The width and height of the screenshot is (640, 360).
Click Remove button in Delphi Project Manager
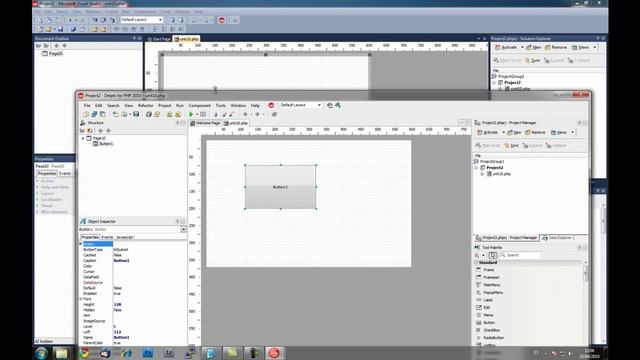[535, 132]
